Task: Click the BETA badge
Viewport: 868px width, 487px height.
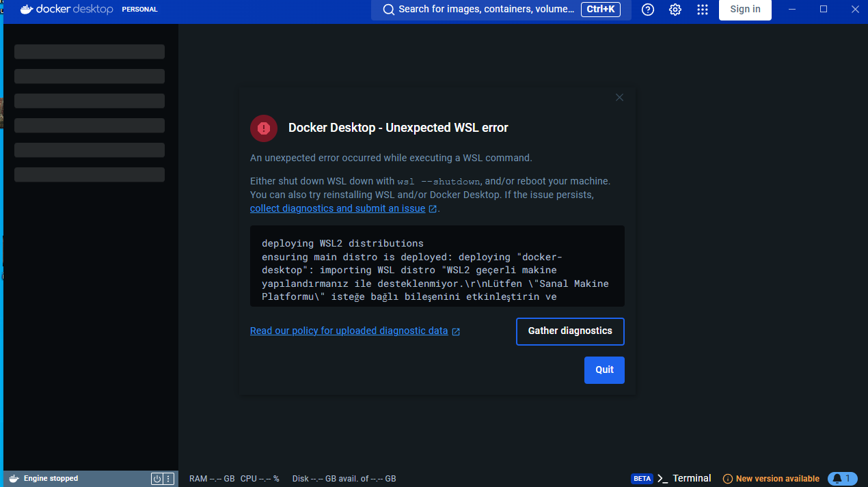Action: coord(642,479)
